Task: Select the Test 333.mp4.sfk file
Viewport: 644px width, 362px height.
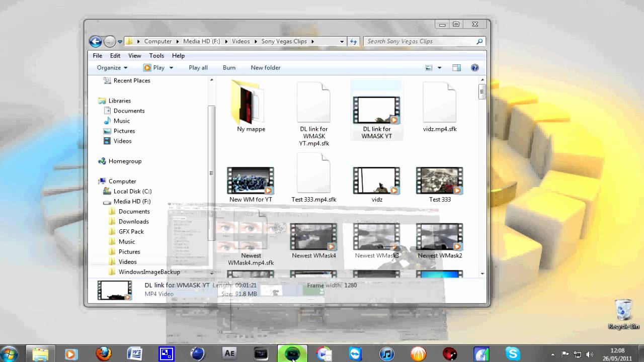Action: 313,178
